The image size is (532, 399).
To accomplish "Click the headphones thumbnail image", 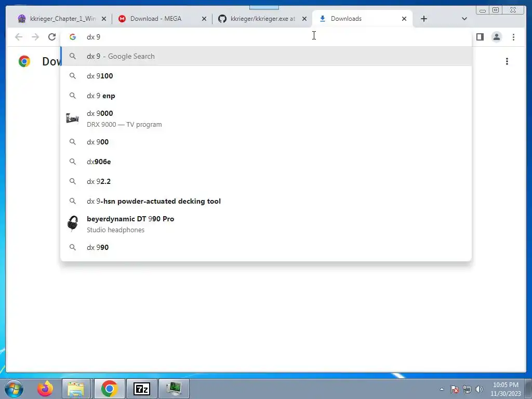I will click(x=73, y=223).
